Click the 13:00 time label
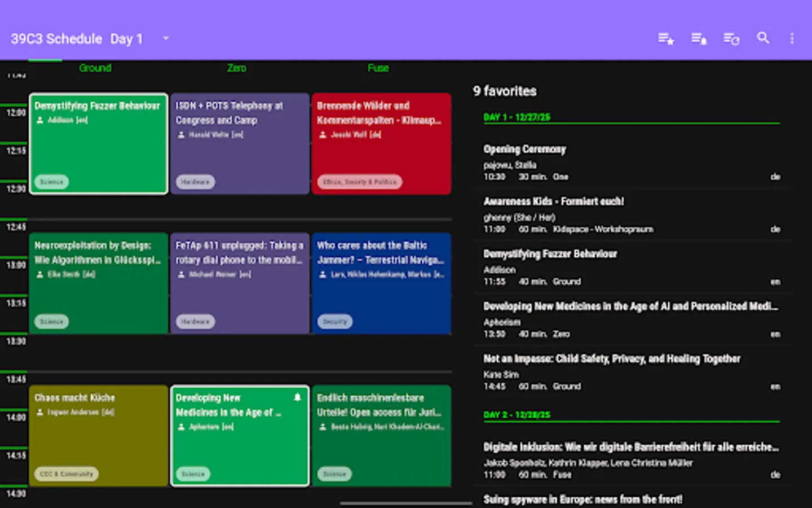This screenshot has width=812, height=508. click(16, 265)
